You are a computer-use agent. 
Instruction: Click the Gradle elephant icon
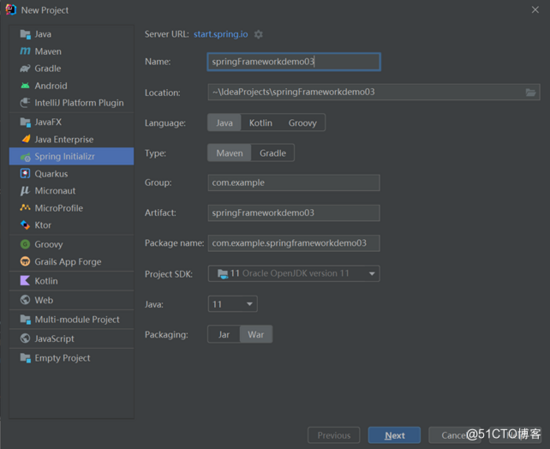click(25, 68)
